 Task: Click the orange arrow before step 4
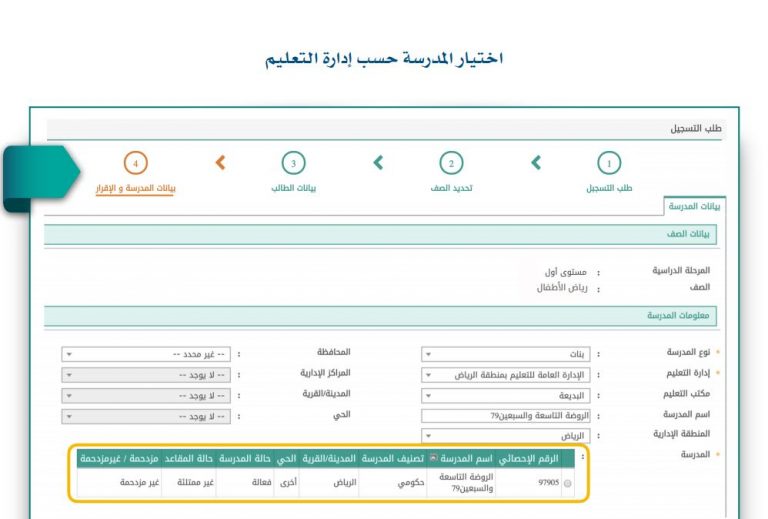(x=221, y=163)
